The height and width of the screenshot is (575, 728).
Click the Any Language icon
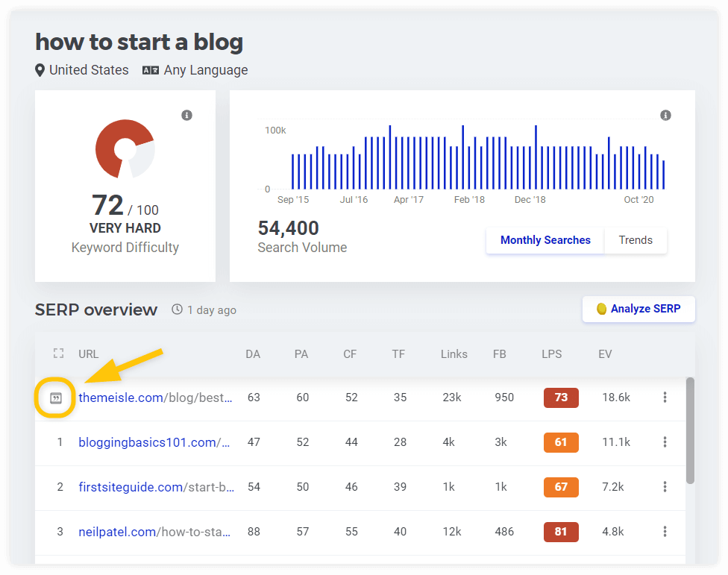pyautogui.click(x=151, y=70)
